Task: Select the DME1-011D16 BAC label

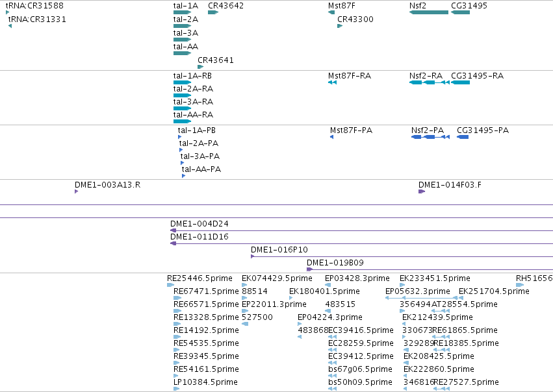Action: (x=199, y=237)
